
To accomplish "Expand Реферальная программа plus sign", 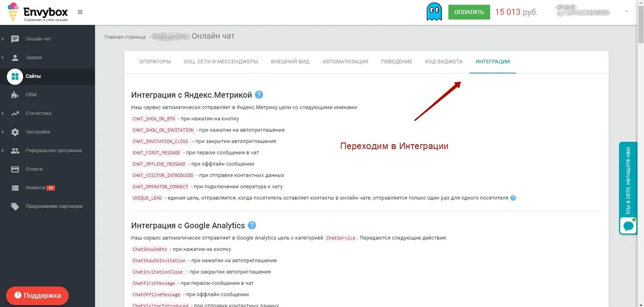I will click(x=3, y=151).
